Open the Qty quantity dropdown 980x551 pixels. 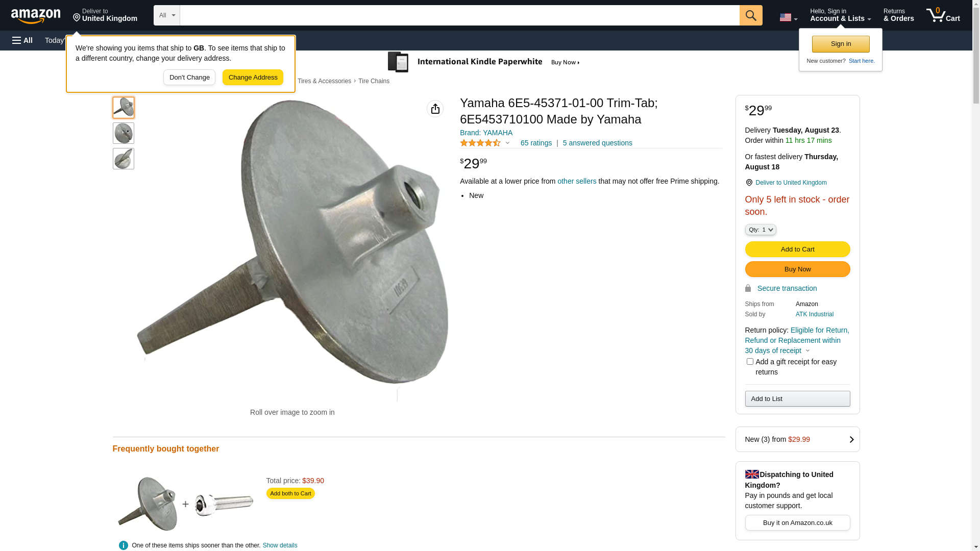click(x=760, y=230)
